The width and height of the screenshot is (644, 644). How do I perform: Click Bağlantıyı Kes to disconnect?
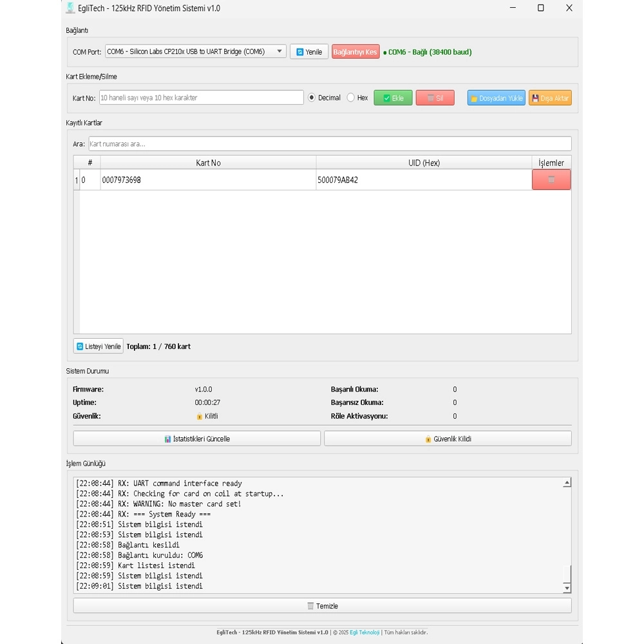[x=355, y=52]
